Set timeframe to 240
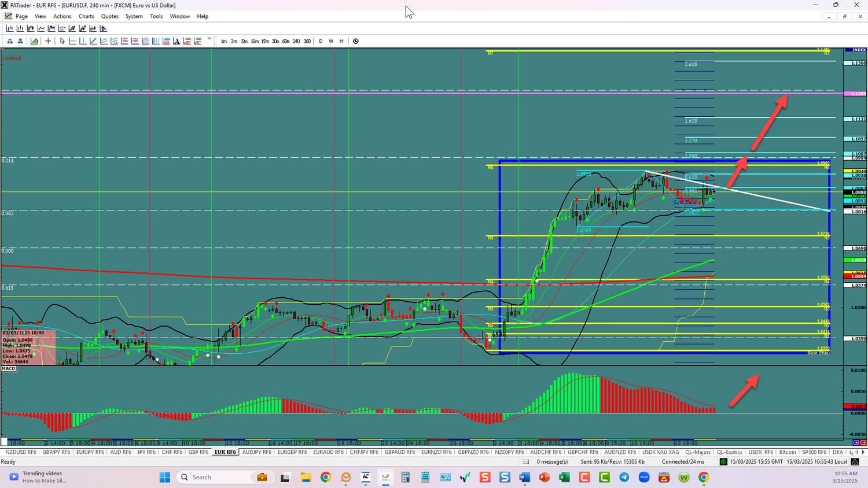 [x=296, y=41]
